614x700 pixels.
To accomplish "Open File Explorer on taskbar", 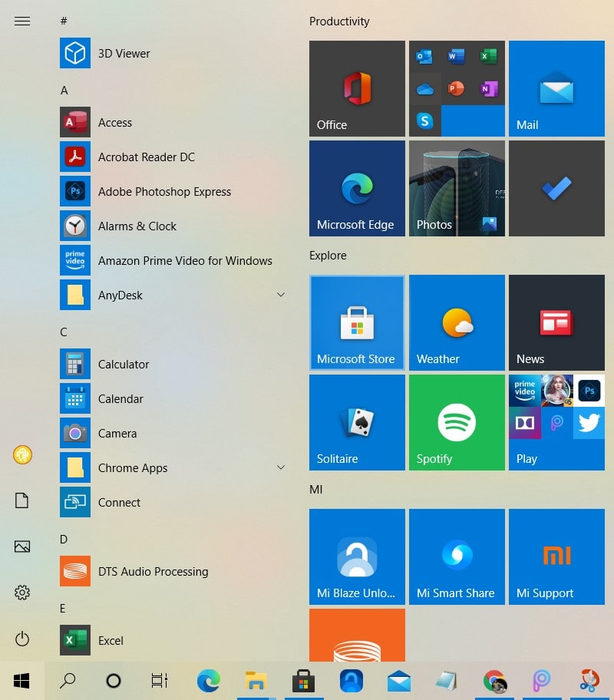I will point(256,681).
